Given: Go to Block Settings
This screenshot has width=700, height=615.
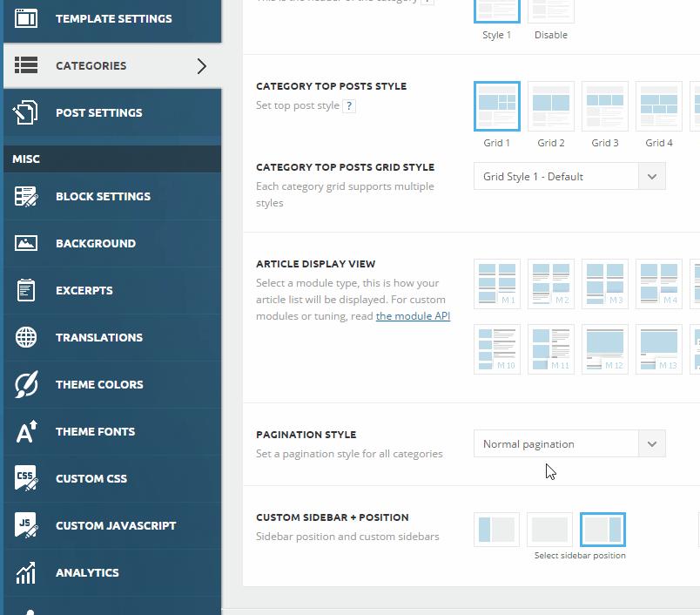Looking at the screenshot, I should tap(112, 197).
